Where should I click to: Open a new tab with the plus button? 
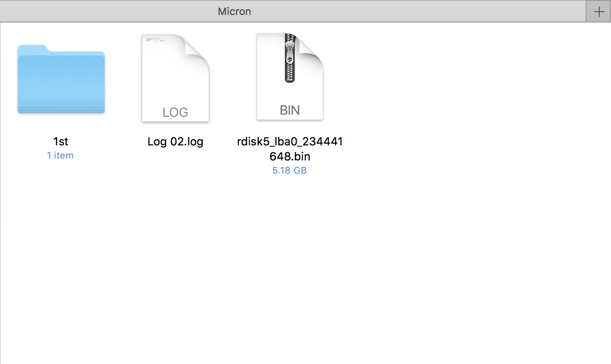(599, 12)
